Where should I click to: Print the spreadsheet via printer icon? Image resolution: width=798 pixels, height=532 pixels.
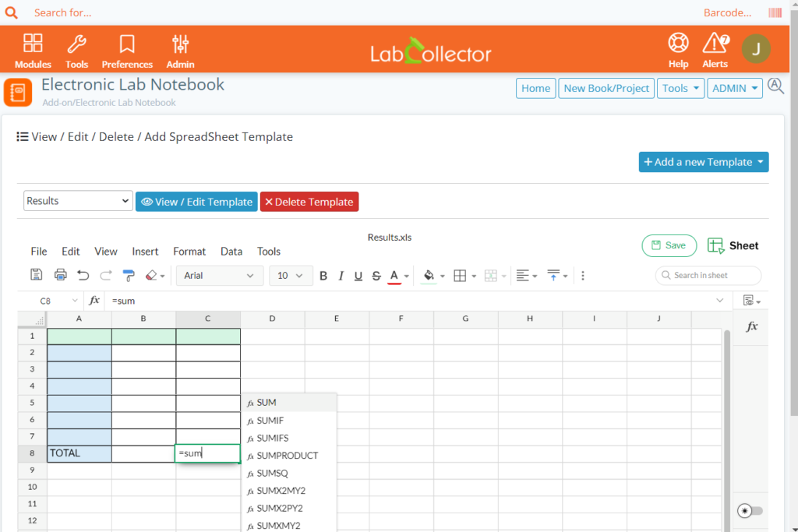pos(61,275)
